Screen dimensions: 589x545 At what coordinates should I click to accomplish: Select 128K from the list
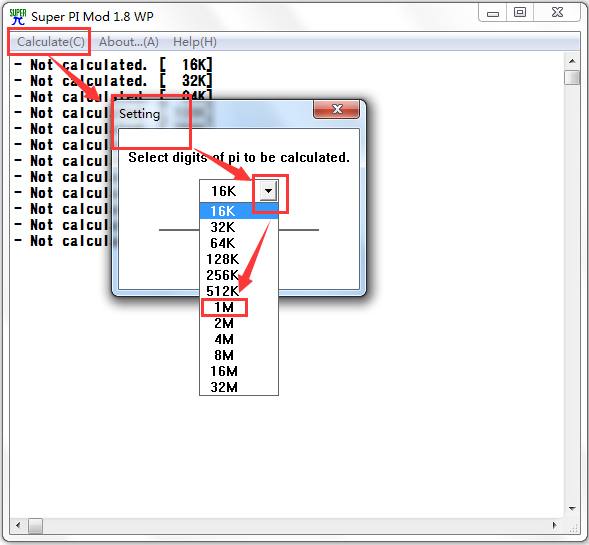(239, 259)
